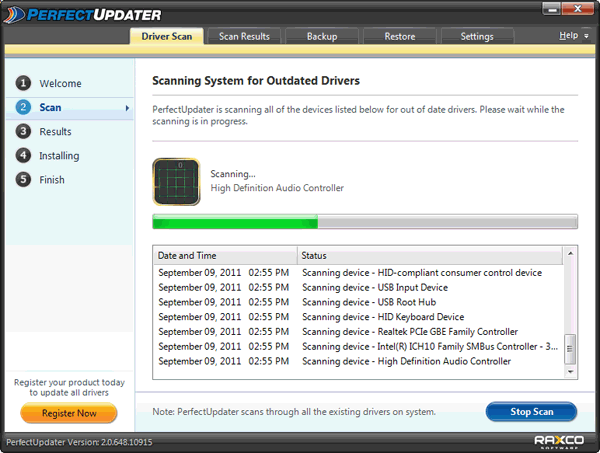This screenshot has width=600, height=453.
Task: Click the Raxco Software logo
Action: pos(559,442)
